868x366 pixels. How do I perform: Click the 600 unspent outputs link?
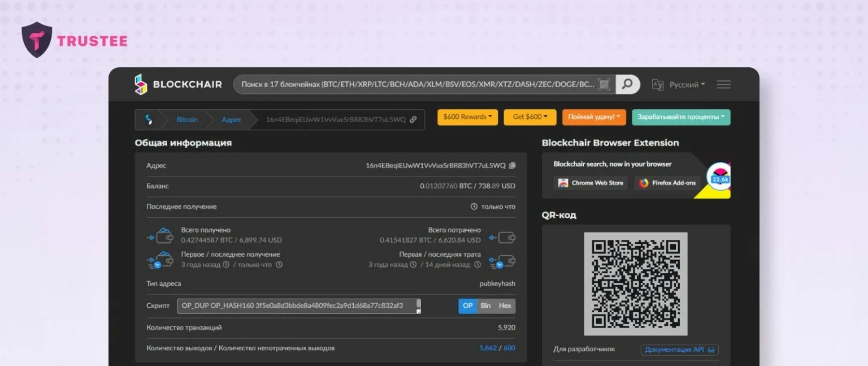(509, 348)
